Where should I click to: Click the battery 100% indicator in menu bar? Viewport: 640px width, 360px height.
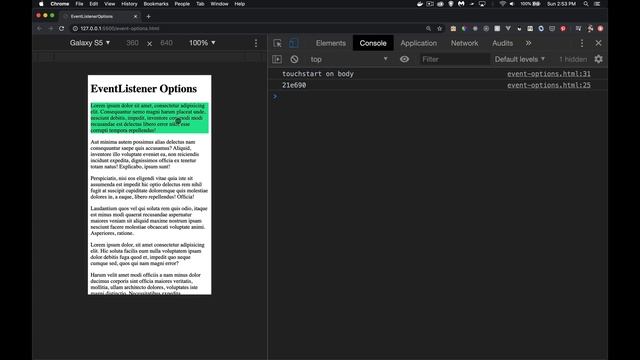click(x=530, y=4)
